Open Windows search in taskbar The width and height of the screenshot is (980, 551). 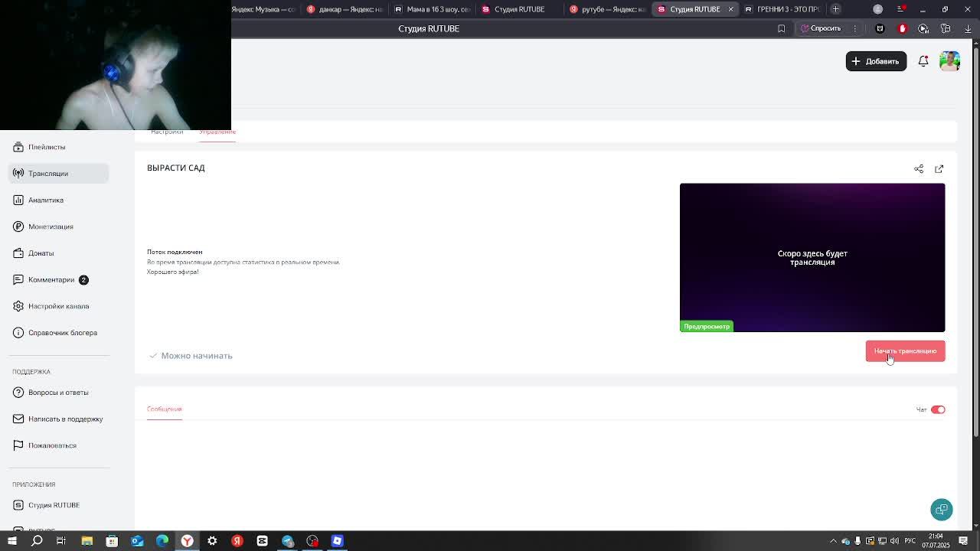37,541
